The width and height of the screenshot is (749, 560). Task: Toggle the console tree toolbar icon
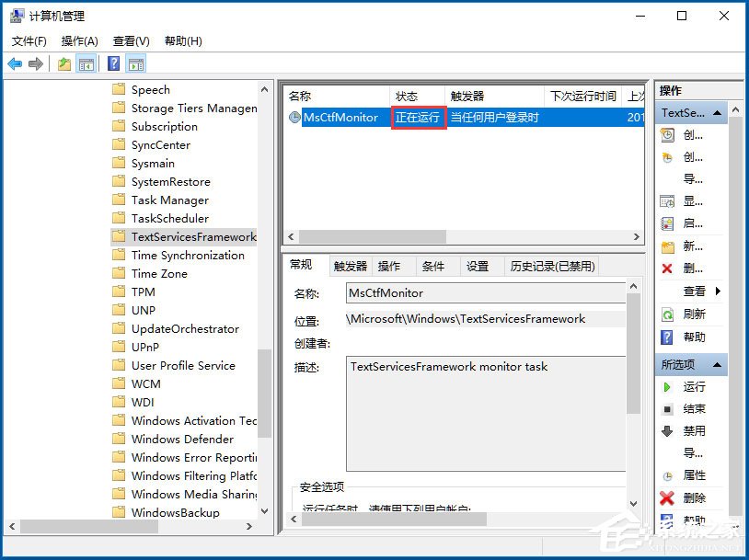click(x=85, y=63)
